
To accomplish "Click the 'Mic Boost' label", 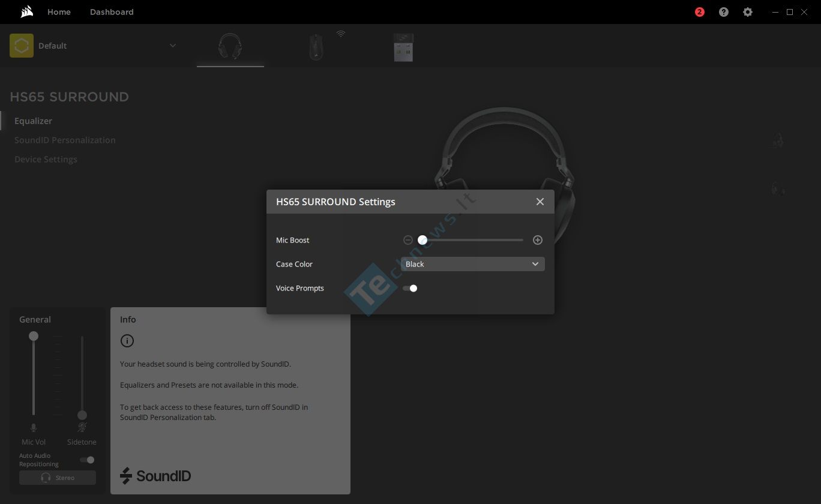I will (x=293, y=240).
